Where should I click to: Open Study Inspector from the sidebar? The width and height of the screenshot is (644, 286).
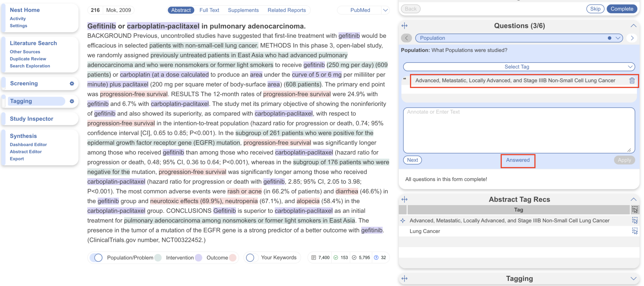point(32,119)
